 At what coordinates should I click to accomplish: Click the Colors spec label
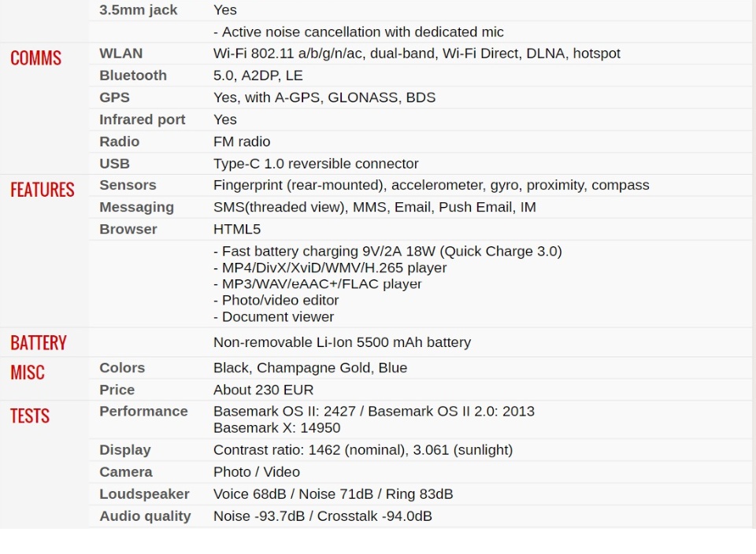pos(122,367)
